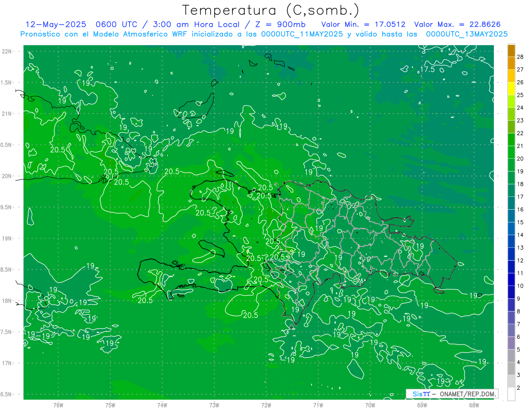This screenshot has width=532, height=411.
Task: Click the "20N" latitude axis label
Action: (x=6, y=176)
